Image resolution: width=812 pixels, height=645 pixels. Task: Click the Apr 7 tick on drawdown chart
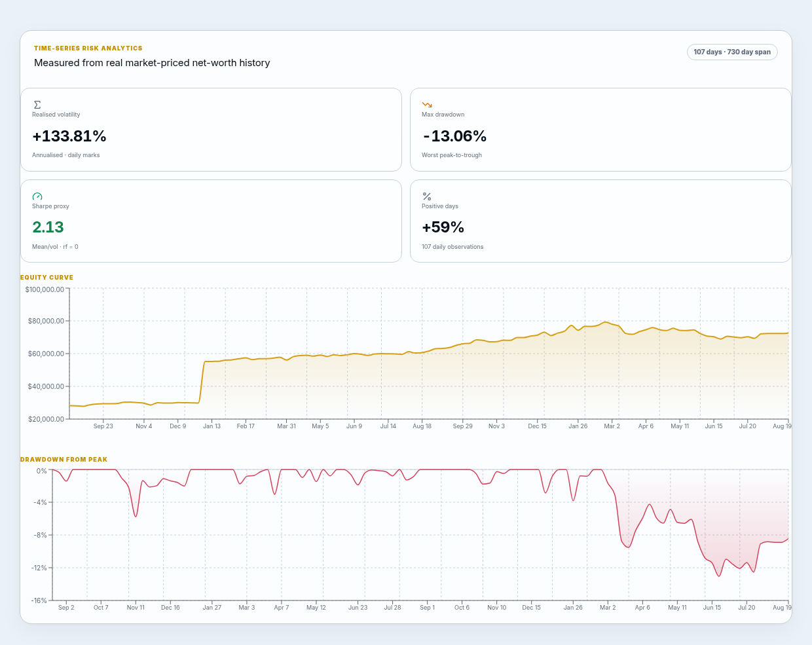pos(282,608)
